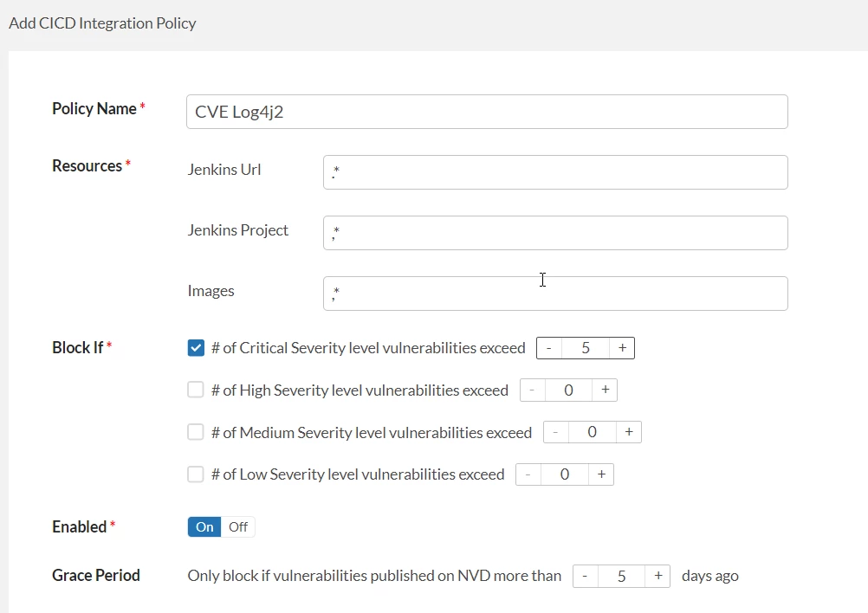The image size is (868, 613).
Task: Uncheck the Critical Severity checkbox
Action: tap(196, 348)
